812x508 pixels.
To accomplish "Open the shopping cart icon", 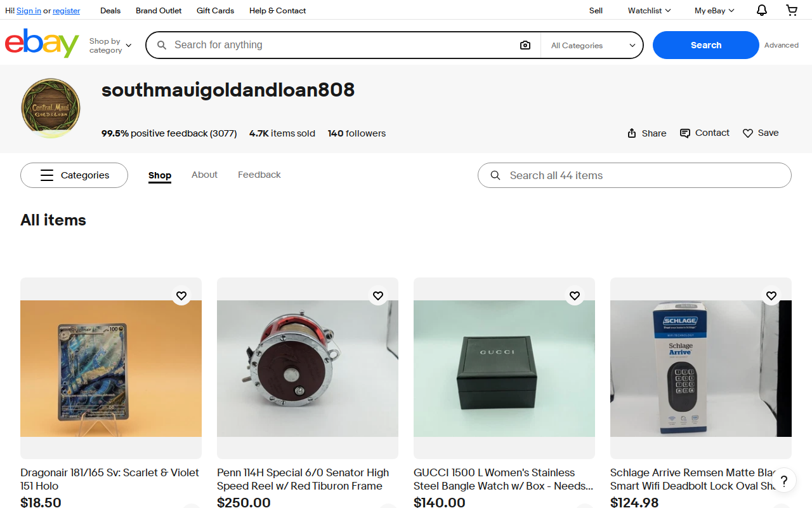I will pos(792,10).
